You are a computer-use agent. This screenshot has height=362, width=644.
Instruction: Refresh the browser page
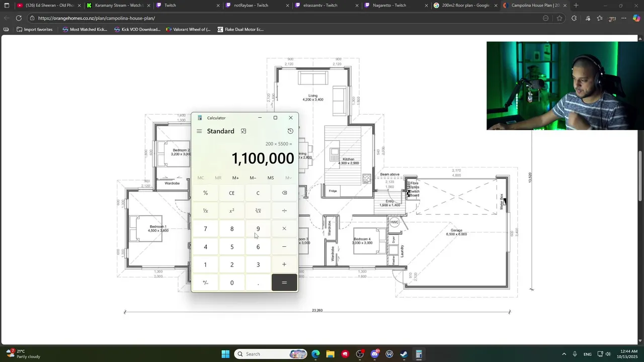point(19,18)
